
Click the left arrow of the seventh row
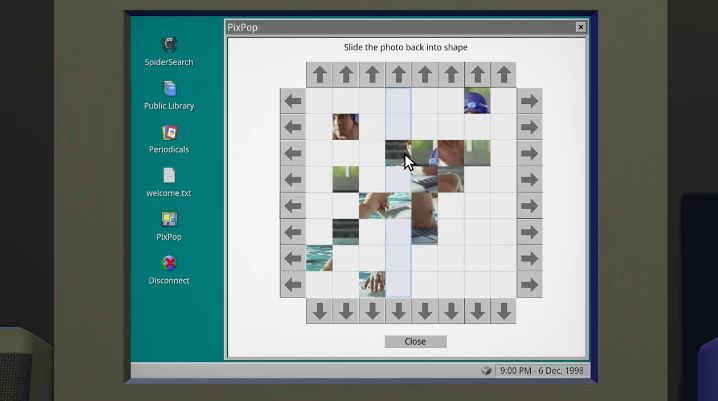[293, 259]
